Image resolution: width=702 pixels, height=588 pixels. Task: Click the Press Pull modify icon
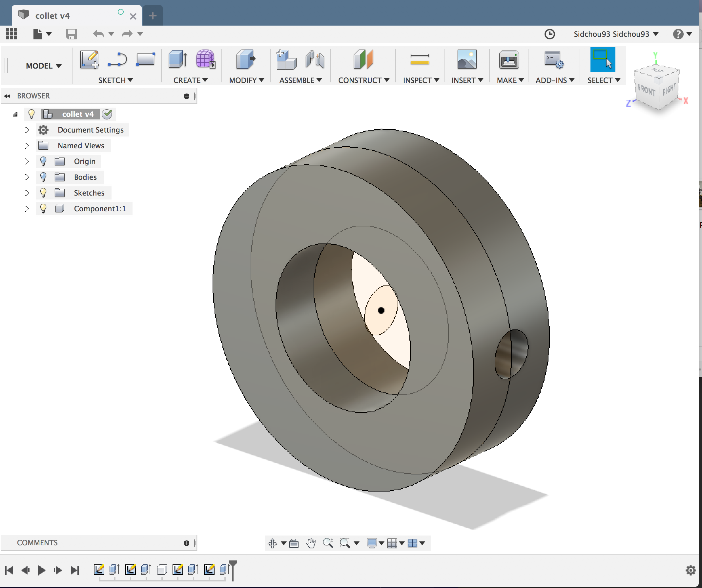[x=246, y=59]
